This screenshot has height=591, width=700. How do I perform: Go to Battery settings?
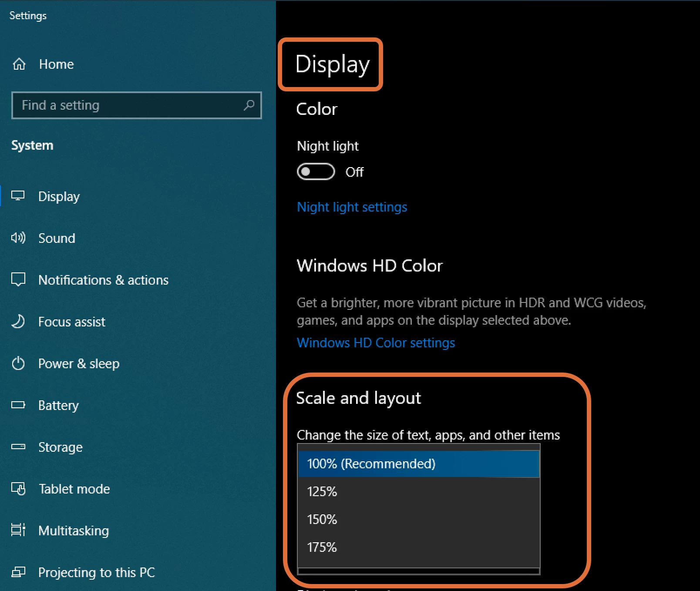[58, 405]
